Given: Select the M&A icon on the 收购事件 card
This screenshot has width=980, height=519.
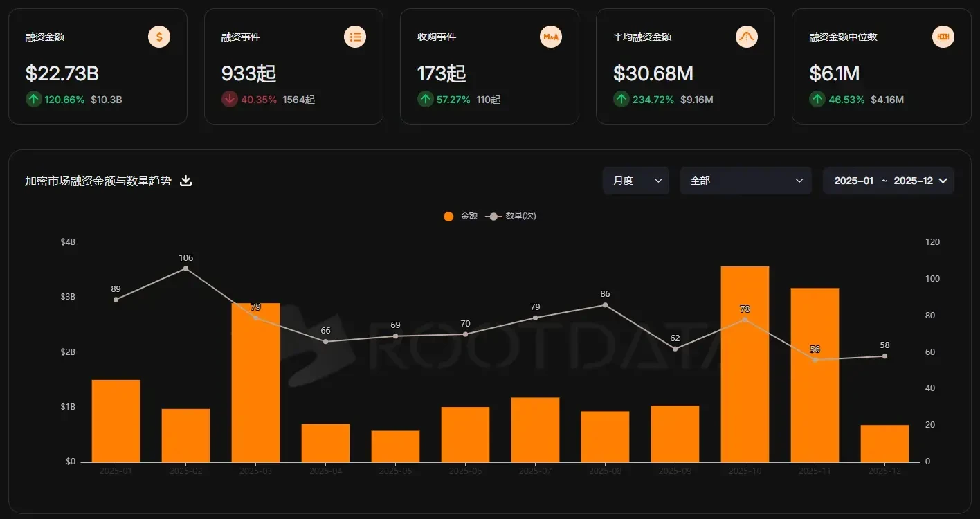Looking at the screenshot, I should point(551,36).
